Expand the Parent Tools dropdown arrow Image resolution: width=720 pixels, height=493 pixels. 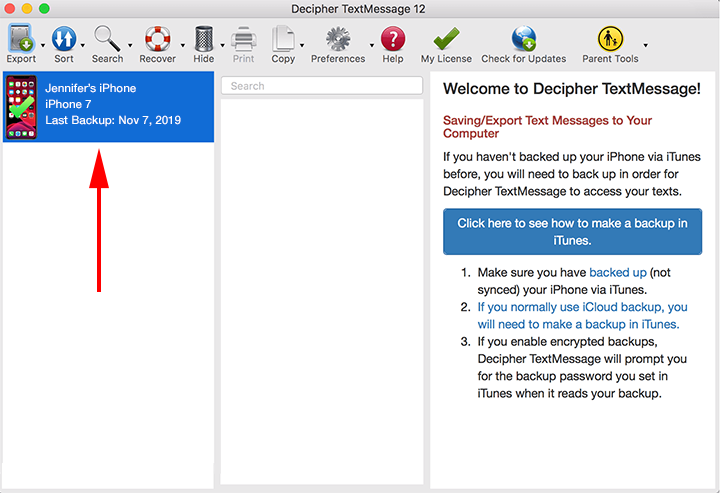(x=645, y=45)
